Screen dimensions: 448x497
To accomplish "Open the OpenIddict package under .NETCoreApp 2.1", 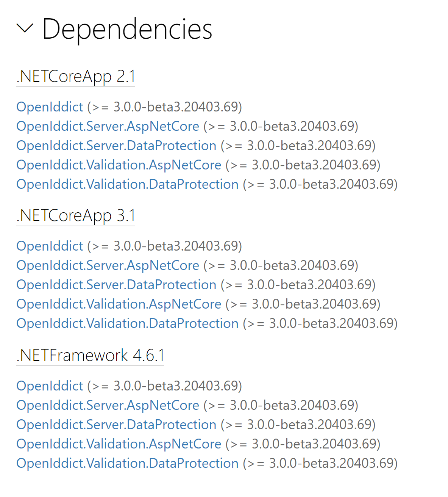I will (50, 107).
